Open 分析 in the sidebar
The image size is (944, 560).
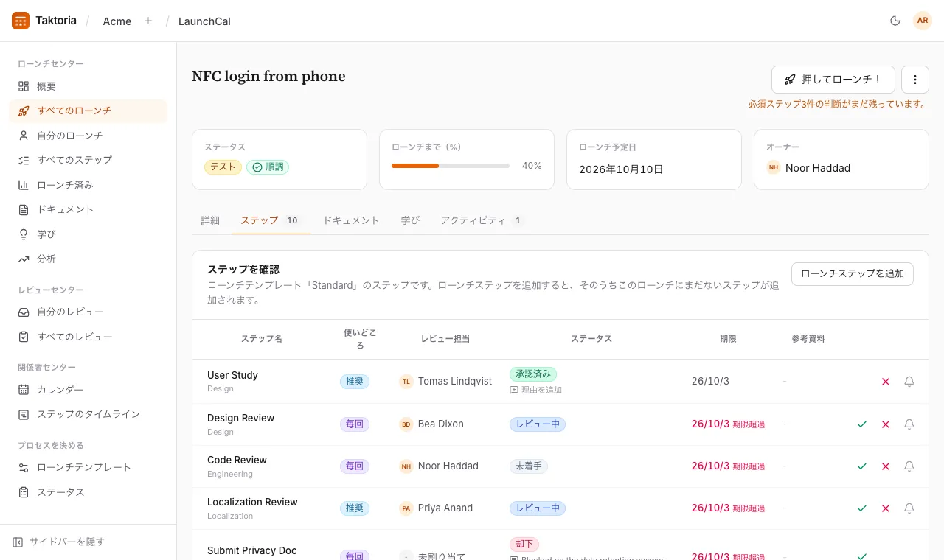point(88,259)
